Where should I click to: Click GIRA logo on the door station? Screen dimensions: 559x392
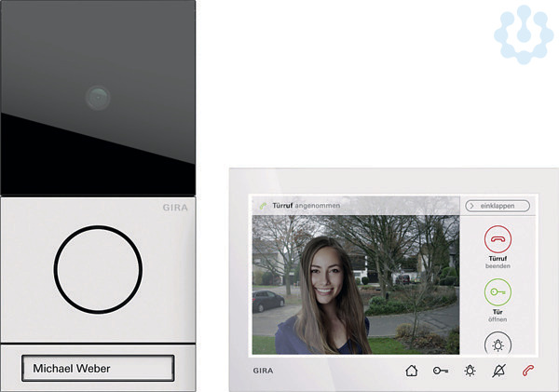174,208
